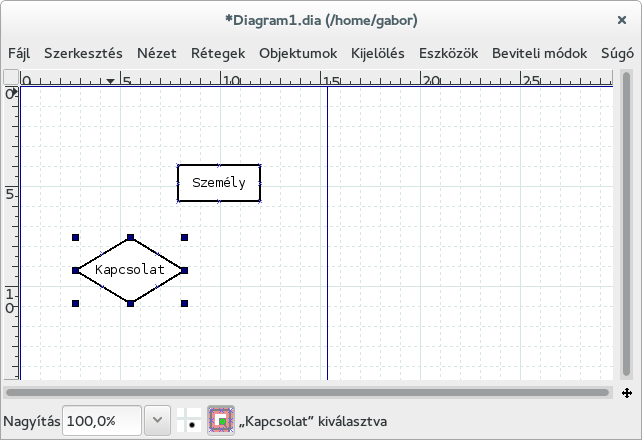Screen dimensions: 642x440
Task: Open the Rétegek menu
Action: [x=218, y=53]
